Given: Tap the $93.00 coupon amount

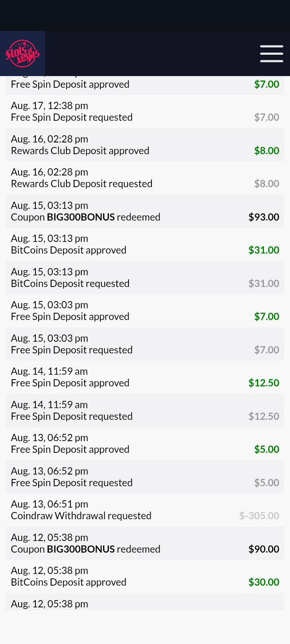Looking at the screenshot, I should (264, 217).
